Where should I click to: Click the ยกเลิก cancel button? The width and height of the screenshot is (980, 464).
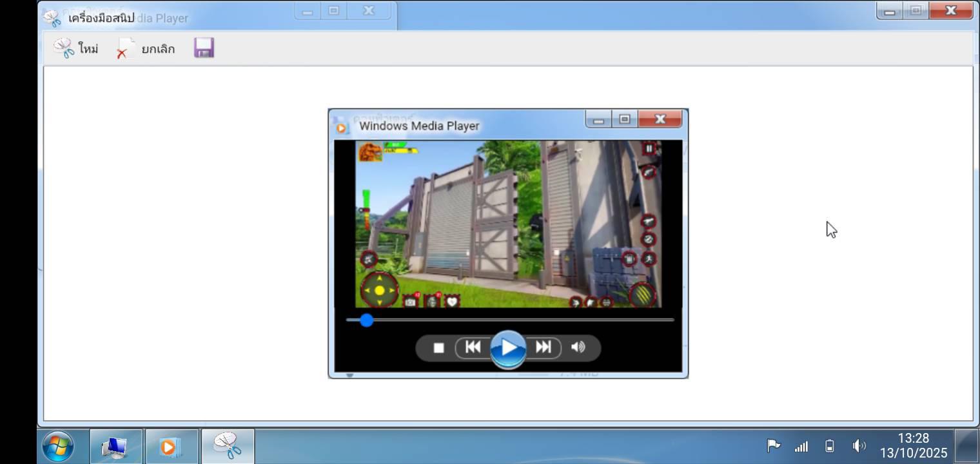click(x=146, y=49)
